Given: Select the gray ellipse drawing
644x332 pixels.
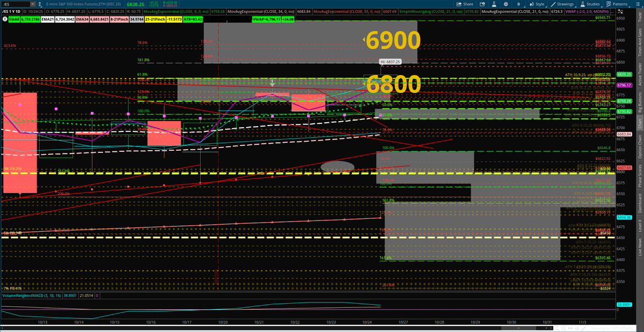Looking at the screenshot, I should pos(338,166).
